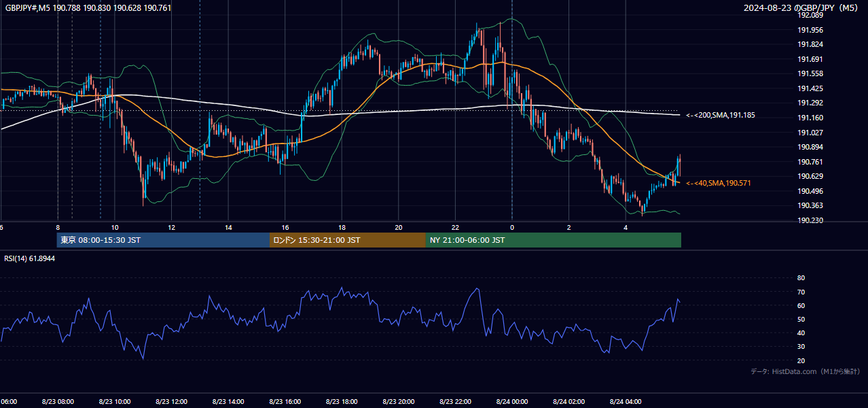This screenshot has height=408, width=868.
Task: Click the 8/23 18:00 date axis label
Action: (342, 401)
